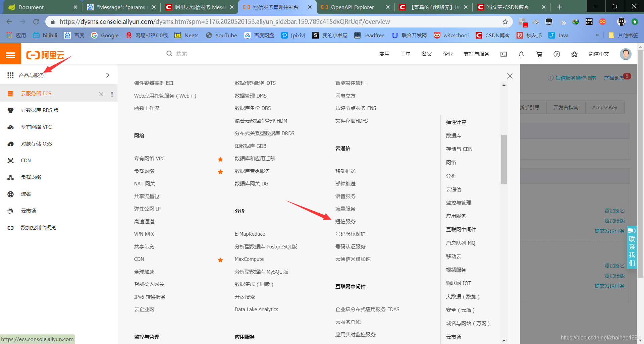This screenshot has width=644, height=344.
Task: Click the panel scroll-down arrow
Action: click(x=504, y=341)
